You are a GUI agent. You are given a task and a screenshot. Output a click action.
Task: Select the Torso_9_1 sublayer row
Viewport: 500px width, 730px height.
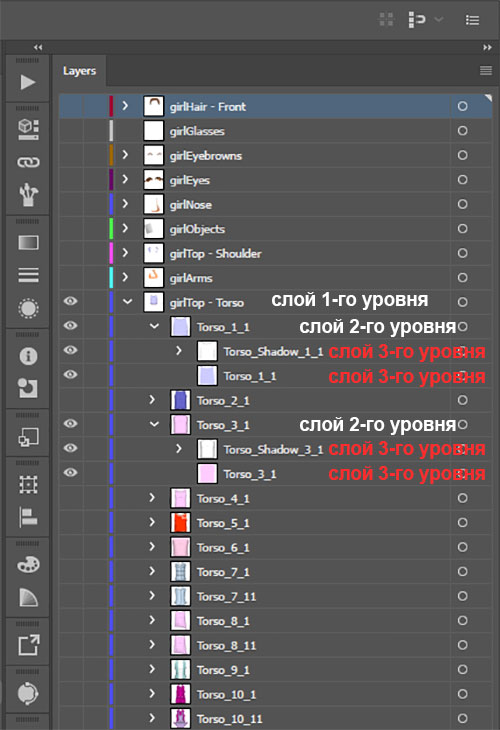coord(276,670)
